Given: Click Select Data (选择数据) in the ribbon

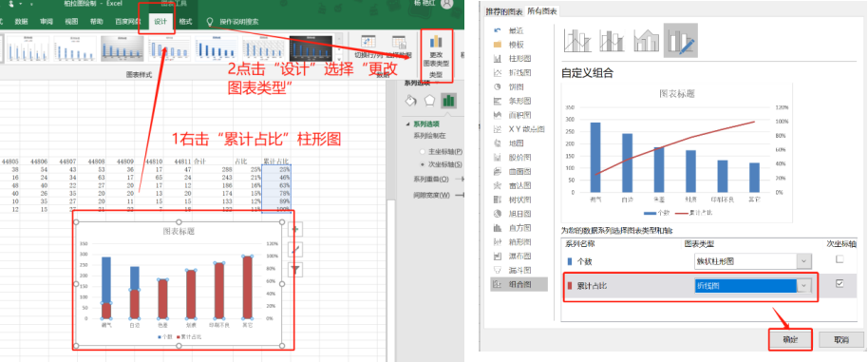Looking at the screenshot, I should click(399, 48).
